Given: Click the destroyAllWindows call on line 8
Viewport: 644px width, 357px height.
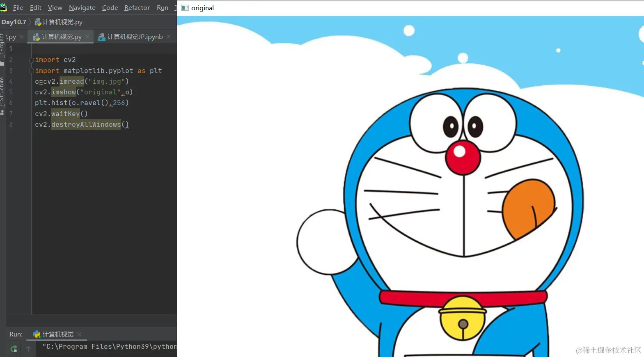Looking at the screenshot, I should pos(86,124).
